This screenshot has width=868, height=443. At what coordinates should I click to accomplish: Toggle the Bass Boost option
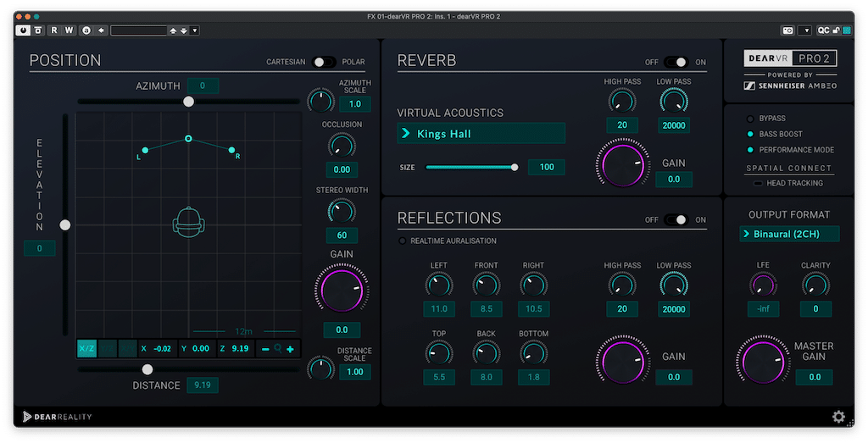point(750,134)
